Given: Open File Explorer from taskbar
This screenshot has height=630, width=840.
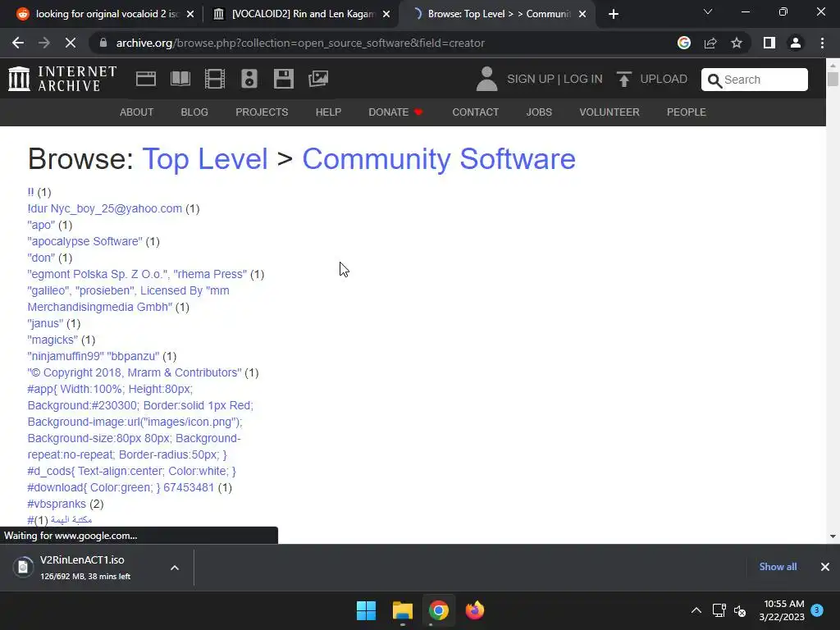Looking at the screenshot, I should point(402,610).
